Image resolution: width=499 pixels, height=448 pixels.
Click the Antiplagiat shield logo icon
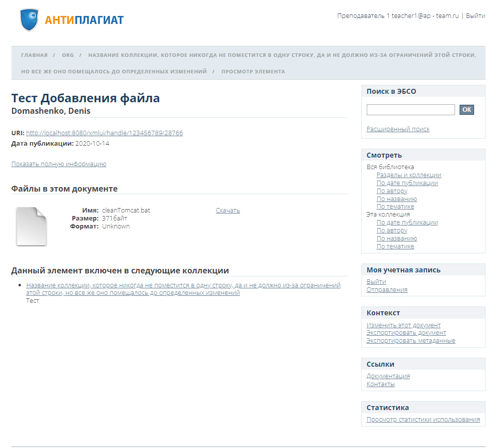click(x=29, y=20)
